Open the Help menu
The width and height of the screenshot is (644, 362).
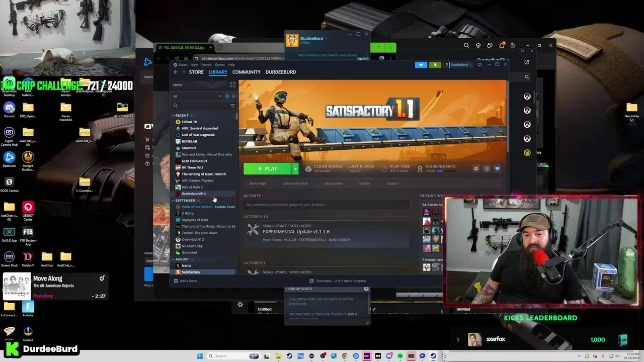pos(231,64)
